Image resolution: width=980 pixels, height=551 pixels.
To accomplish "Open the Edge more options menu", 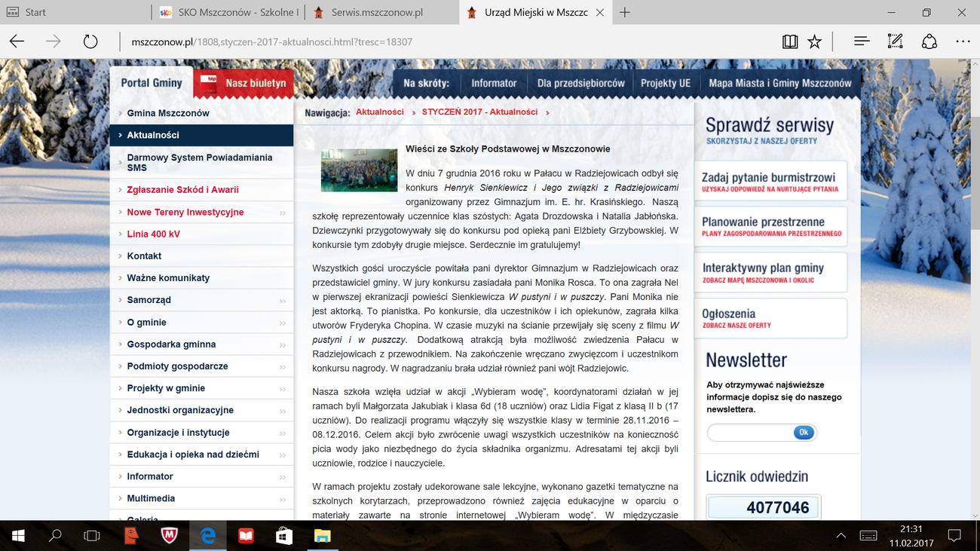I will (x=963, y=42).
